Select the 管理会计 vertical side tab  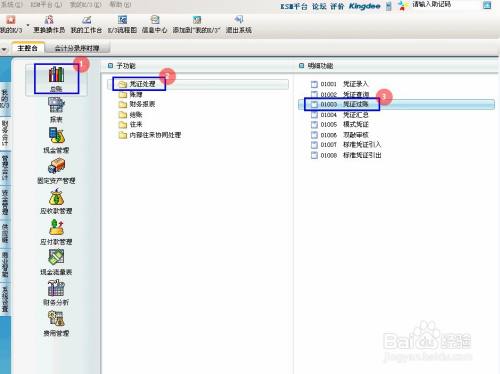coord(5,167)
